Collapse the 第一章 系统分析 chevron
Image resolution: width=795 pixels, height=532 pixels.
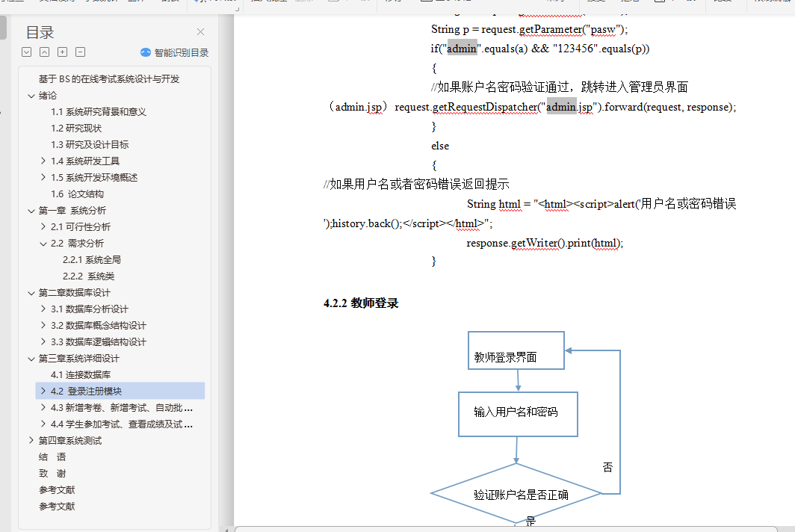31,211
